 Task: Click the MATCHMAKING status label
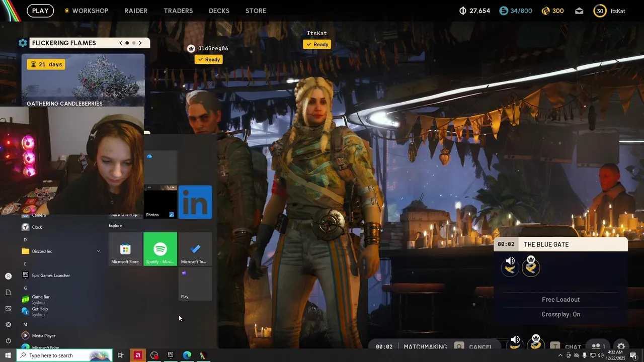pos(425,347)
